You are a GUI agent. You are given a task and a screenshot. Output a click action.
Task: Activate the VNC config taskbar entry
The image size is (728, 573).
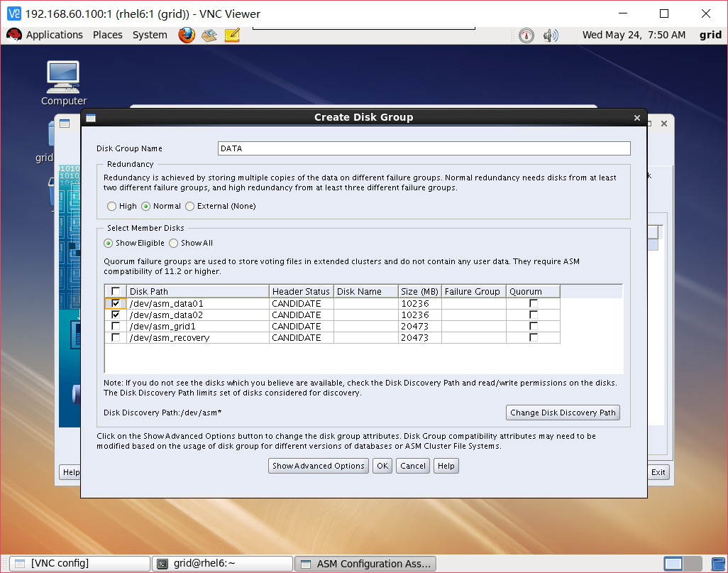(x=78, y=563)
